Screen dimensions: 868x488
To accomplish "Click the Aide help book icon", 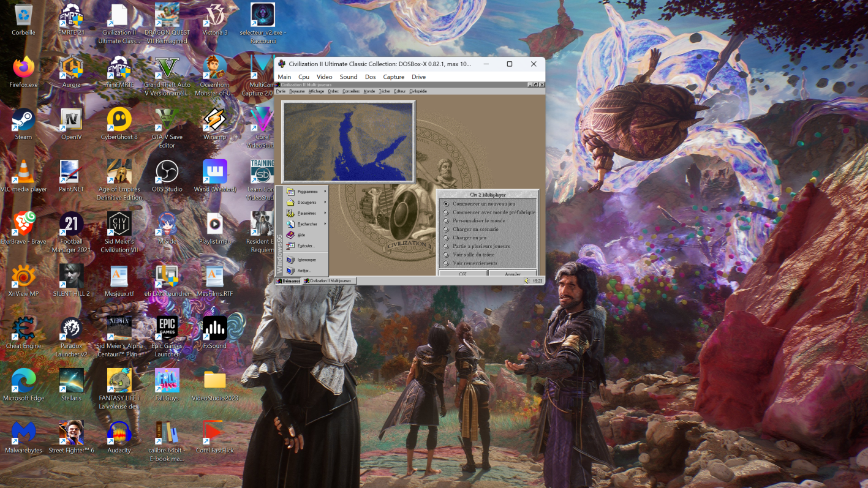I will tap(291, 235).
